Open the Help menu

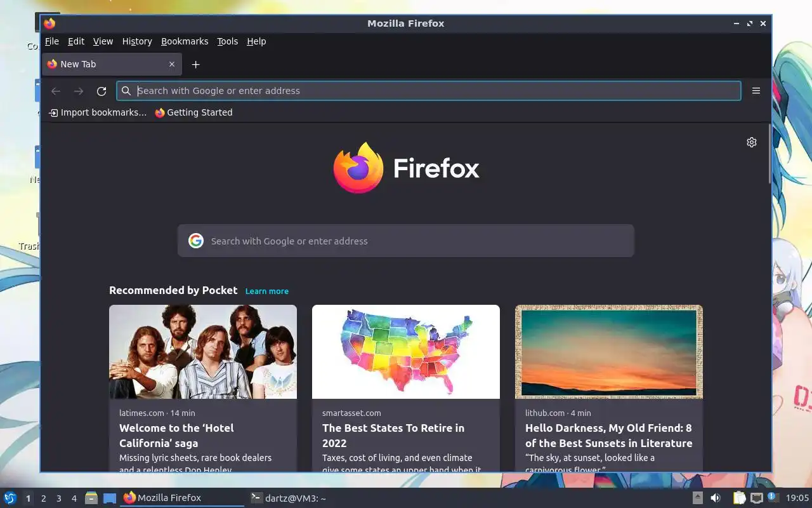pos(256,41)
